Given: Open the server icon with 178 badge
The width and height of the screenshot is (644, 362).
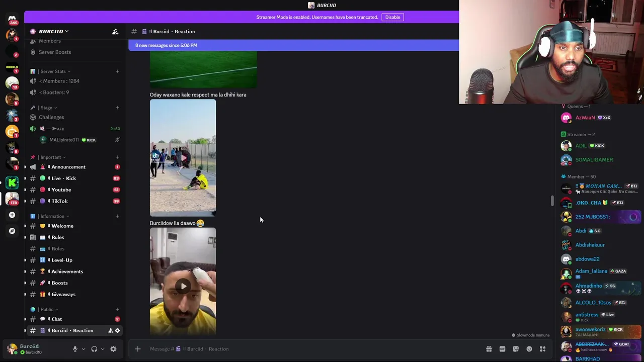Looking at the screenshot, I should click(x=12, y=199).
